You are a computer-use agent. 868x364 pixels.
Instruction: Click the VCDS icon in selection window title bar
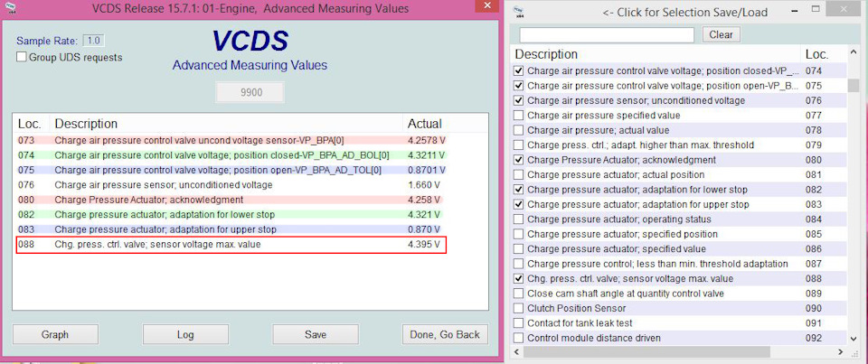tap(519, 12)
